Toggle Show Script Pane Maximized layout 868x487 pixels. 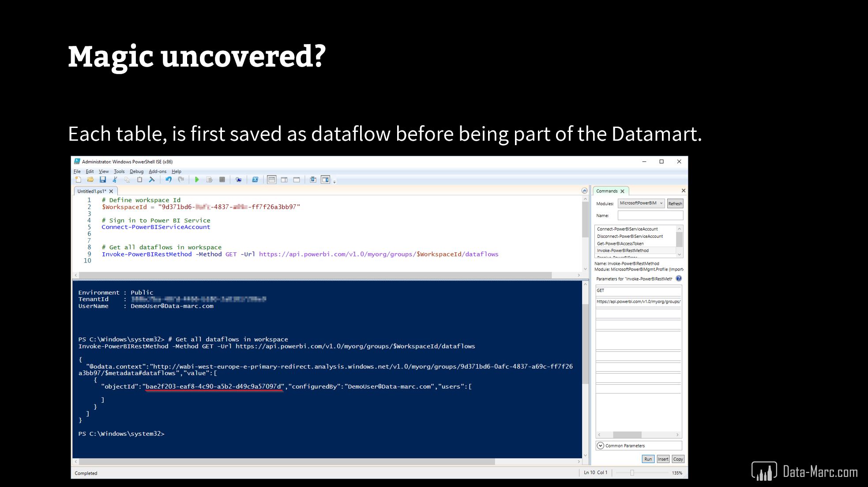point(296,180)
